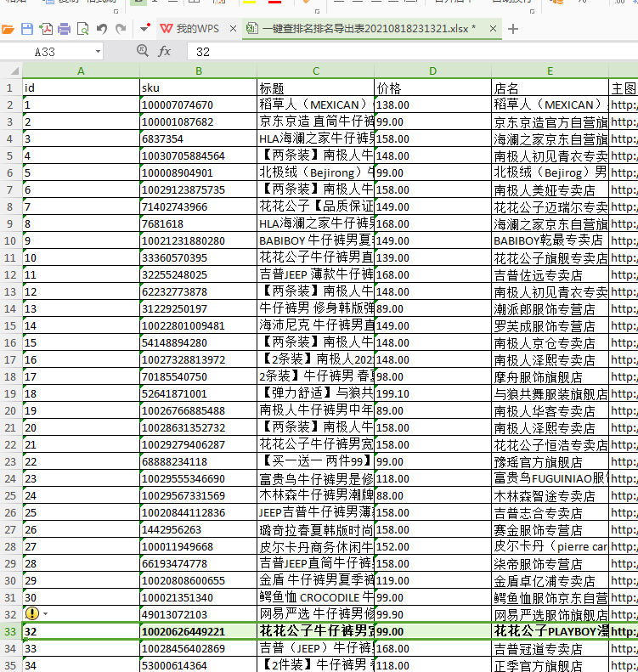The image size is (638, 672).
Task: Select column B header
Action: tap(199, 71)
